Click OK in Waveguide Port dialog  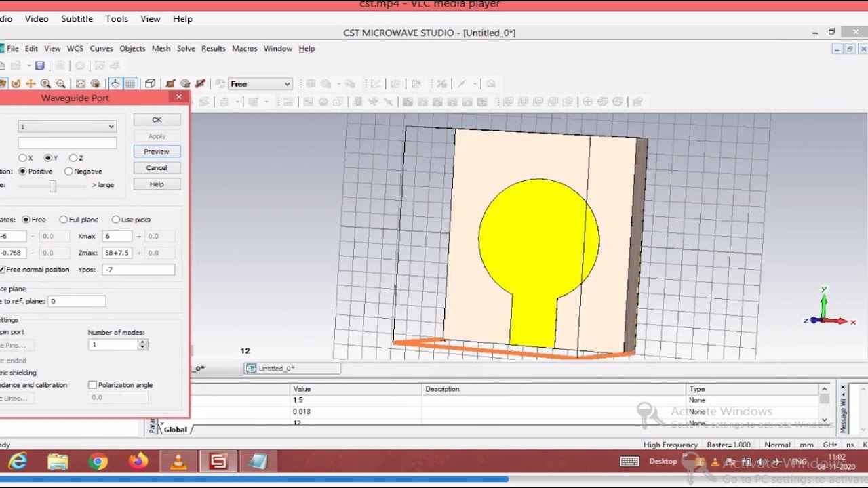point(157,119)
